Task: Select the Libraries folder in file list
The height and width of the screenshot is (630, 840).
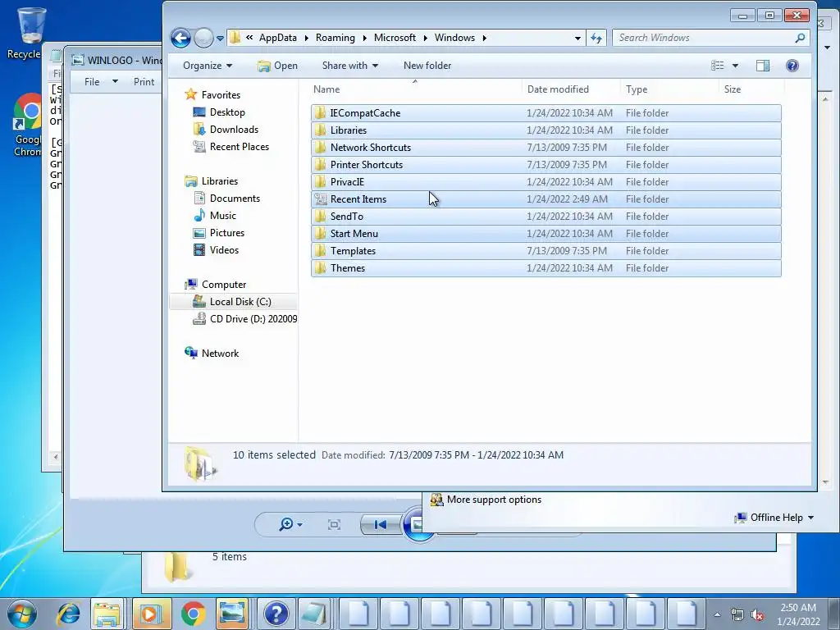Action: tap(546, 130)
